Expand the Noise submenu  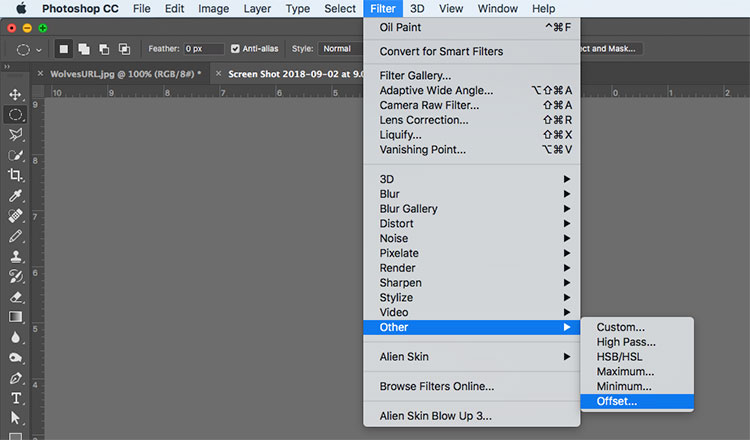coord(472,238)
